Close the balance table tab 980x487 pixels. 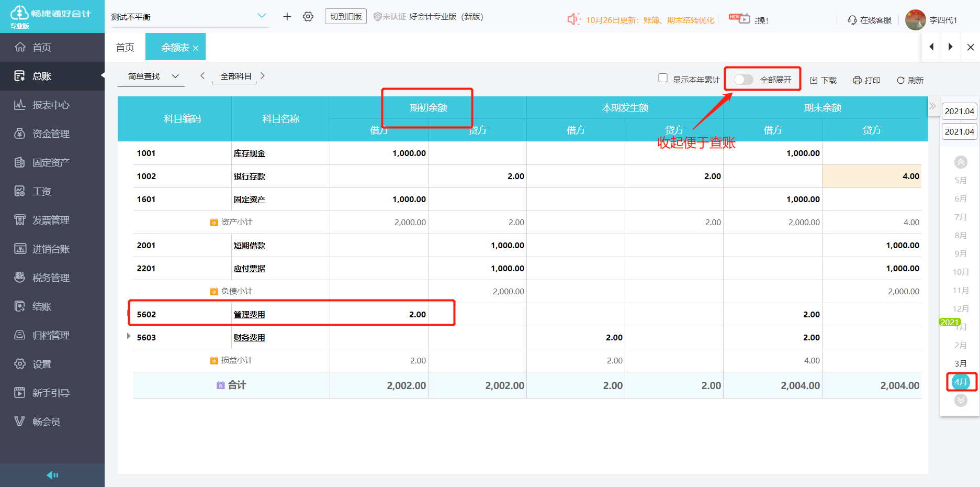click(x=196, y=48)
